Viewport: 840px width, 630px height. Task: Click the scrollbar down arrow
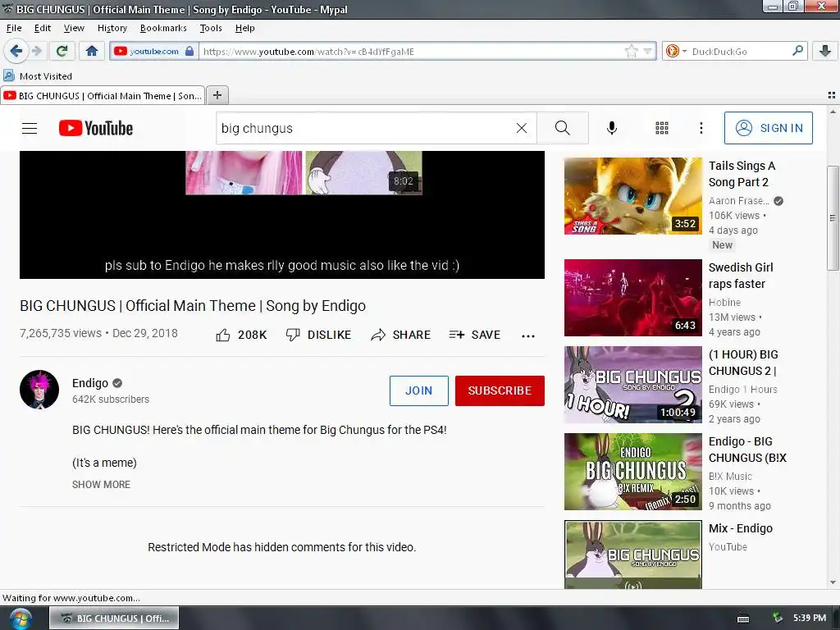[832, 582]
